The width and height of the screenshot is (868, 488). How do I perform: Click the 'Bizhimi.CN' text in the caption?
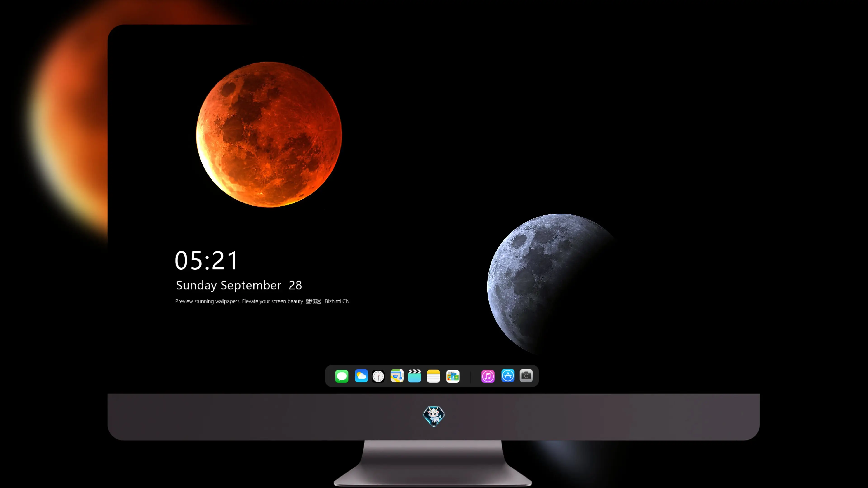pos(337,301)
